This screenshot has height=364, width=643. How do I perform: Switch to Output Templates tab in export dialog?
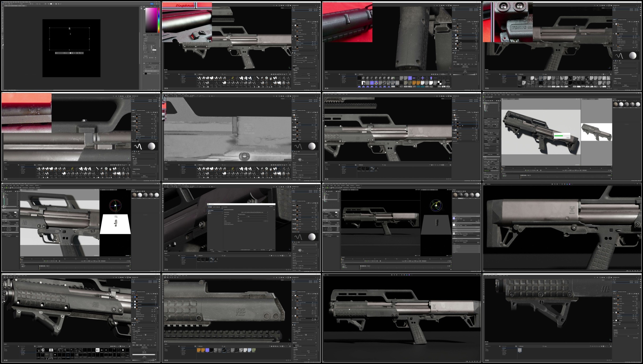pyautogui.click(x=217, y=207)
